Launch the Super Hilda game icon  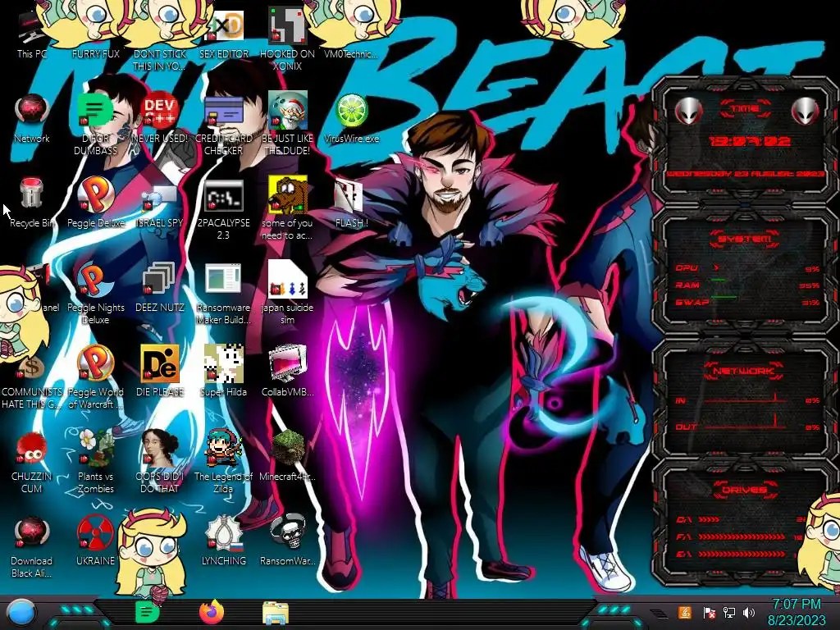point(223,371)
